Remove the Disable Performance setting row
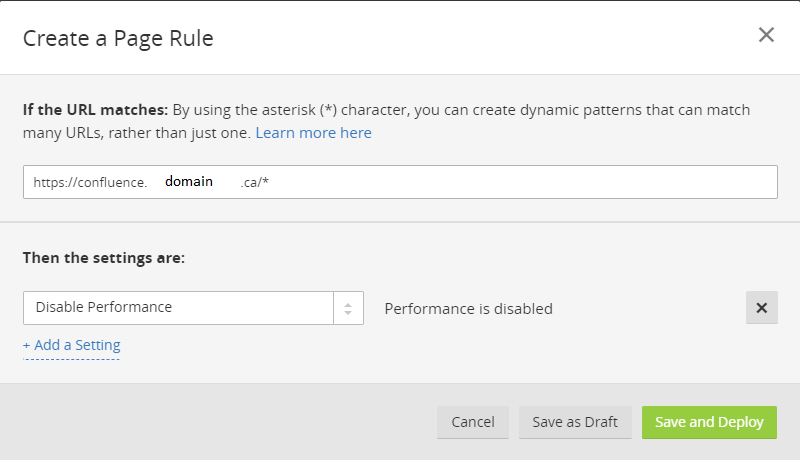The width and height of the screenshot is (800, 460). click(x=761, y=308)
